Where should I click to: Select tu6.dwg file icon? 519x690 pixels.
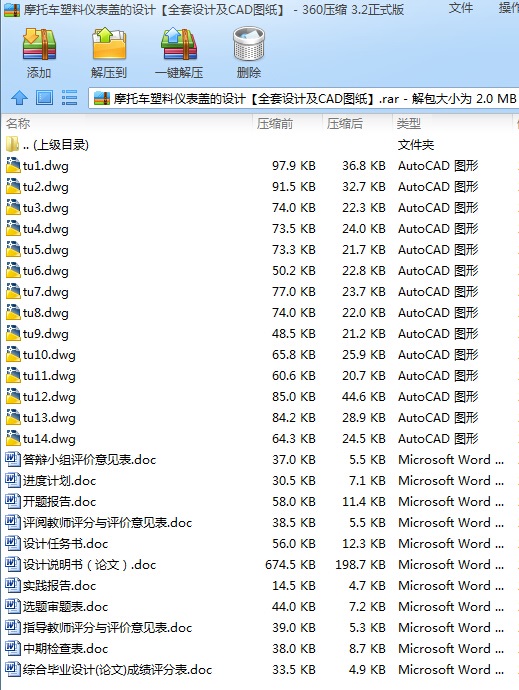point(13,270)
